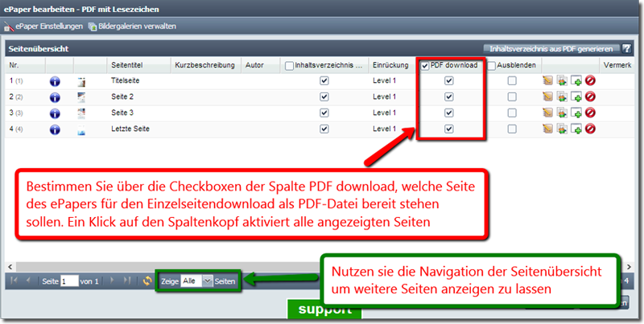Uncheck Inhaltsverzeichnis for Letzte Seite row

pos(324,129)
